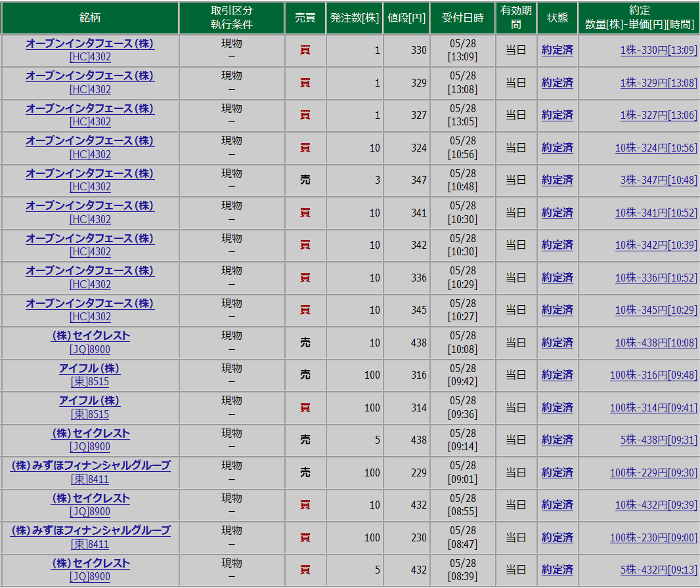Click the 値段[円] column header
This screenshot has height=588, width=700.
(406, 18)
